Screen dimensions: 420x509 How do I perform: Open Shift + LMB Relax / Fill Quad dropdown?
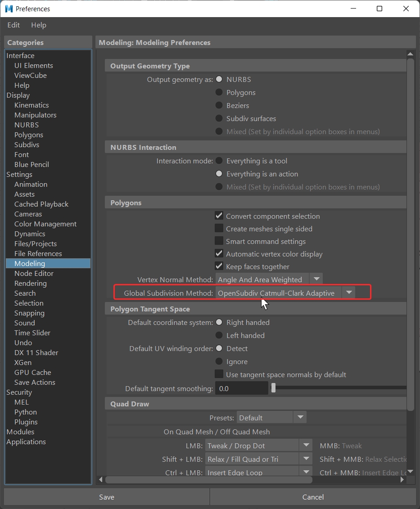tap(258, 459)
